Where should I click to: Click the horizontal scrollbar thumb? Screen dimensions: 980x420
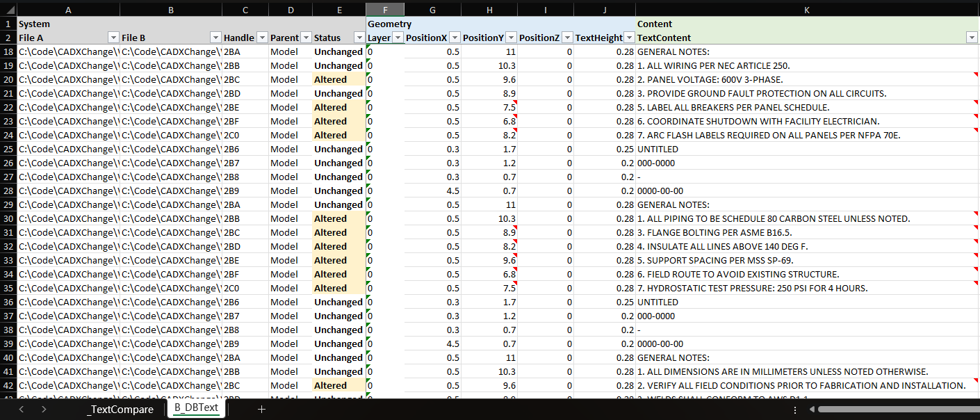pyautogui.click(x=899, y=410)
